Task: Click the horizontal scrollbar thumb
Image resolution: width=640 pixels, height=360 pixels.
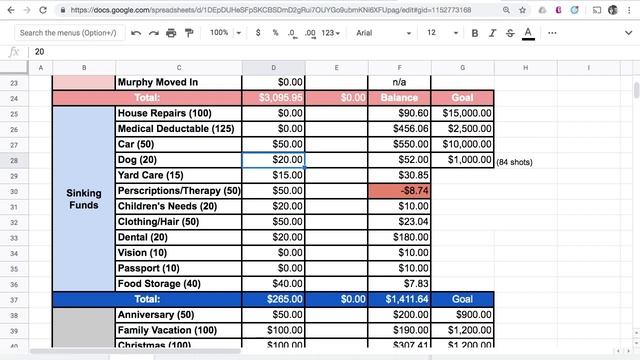Action: click(x=135, y=351)
